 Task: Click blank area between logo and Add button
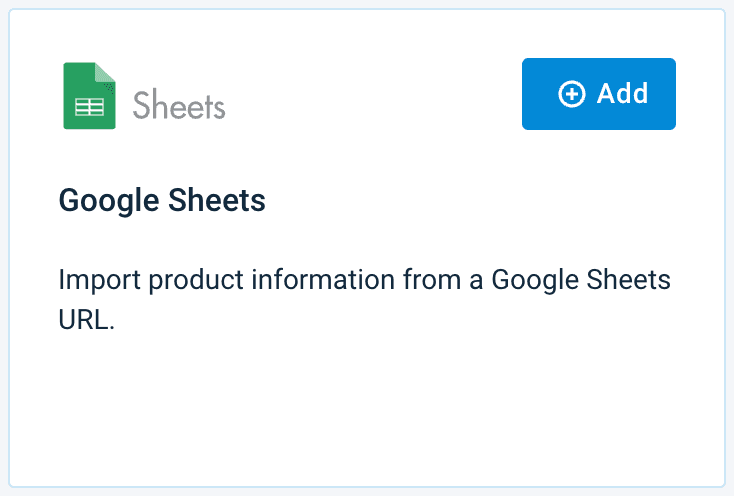point(370,95)
